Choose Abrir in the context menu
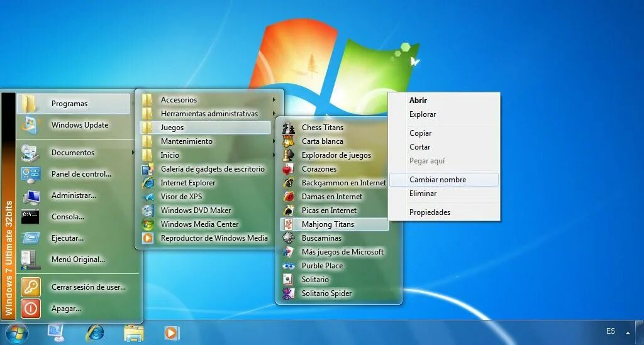The height and width of the screenshot is (345, 644). [444, 101]
